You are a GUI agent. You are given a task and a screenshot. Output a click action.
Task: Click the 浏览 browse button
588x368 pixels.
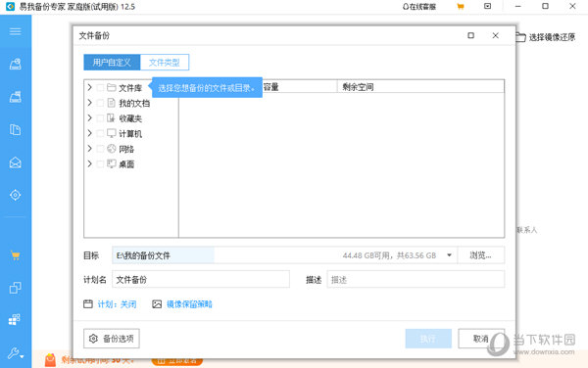click(481, 255)
